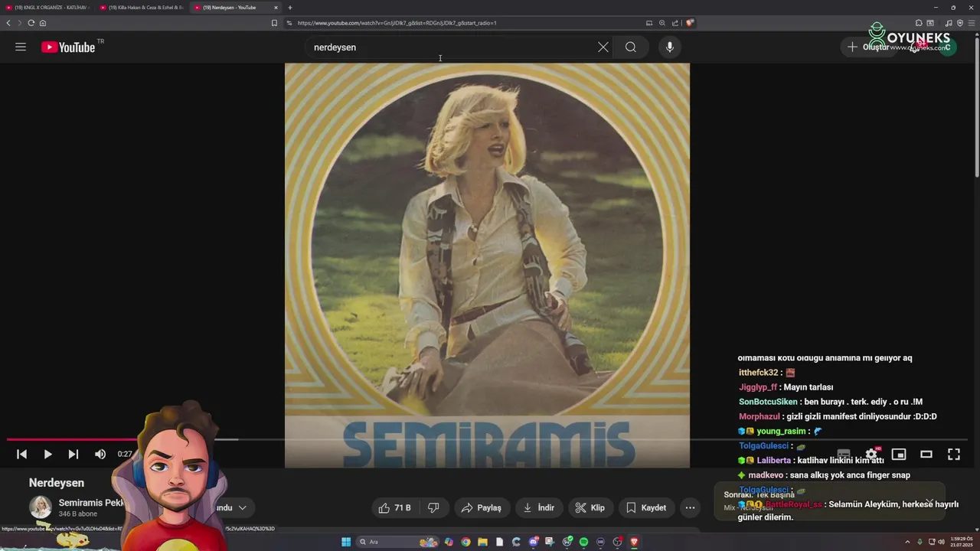The image size is (980, 551).
Task: Open File Explorer from the taskbar
Action: (482, 542)
